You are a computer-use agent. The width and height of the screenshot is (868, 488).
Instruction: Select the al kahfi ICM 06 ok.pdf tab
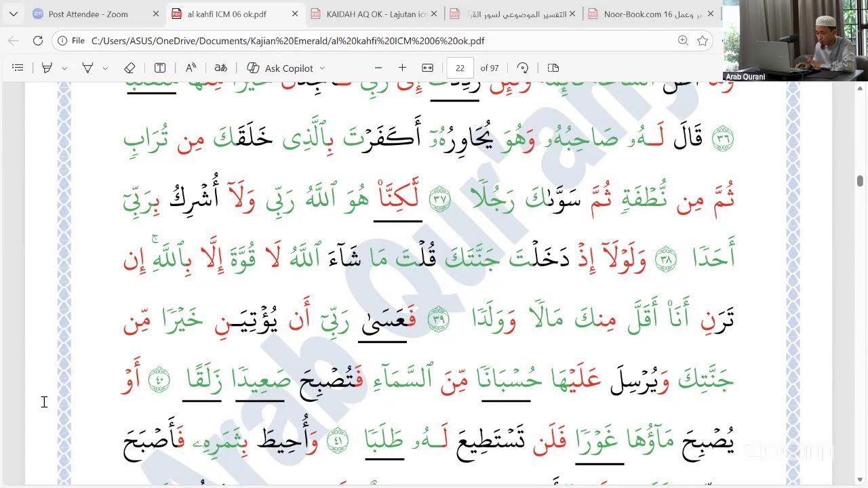tap(235, 14)
